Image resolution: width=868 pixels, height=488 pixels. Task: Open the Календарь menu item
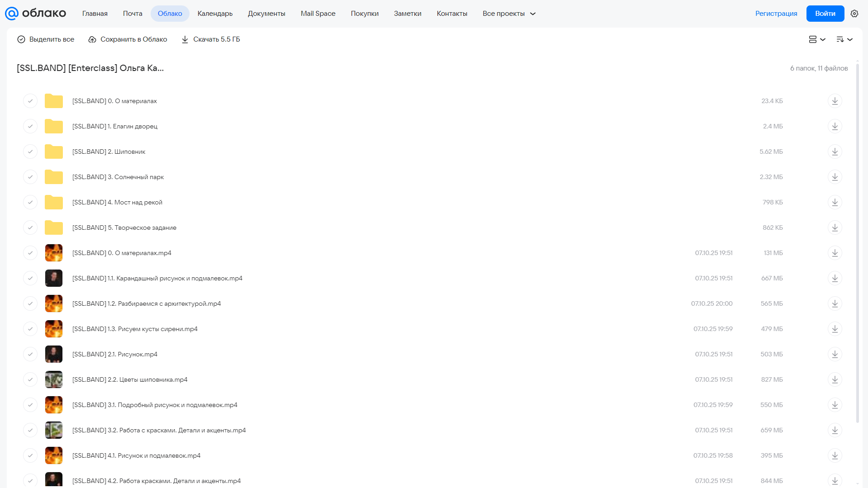[x=215, y=14]
